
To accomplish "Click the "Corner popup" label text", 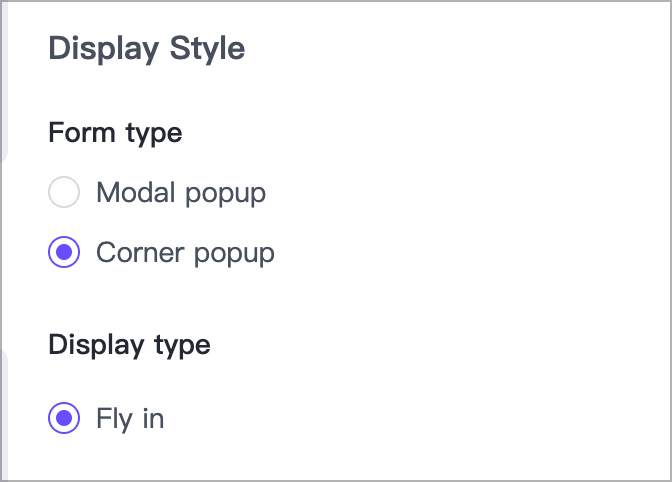I will [x=185, y=253].
